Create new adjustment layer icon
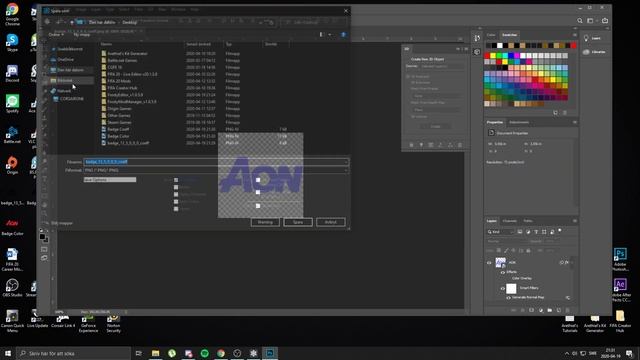640x360 pixels. (541, 310)
